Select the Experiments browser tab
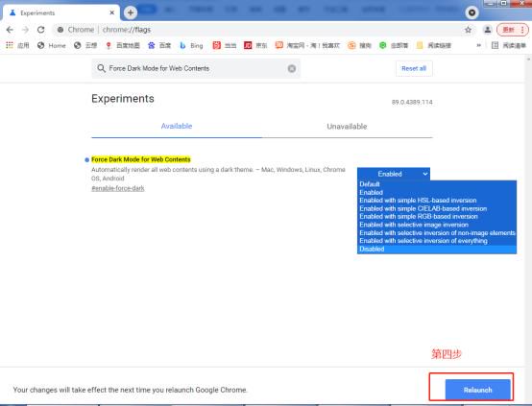The image size is (532, 406). [x=61, y=12]
